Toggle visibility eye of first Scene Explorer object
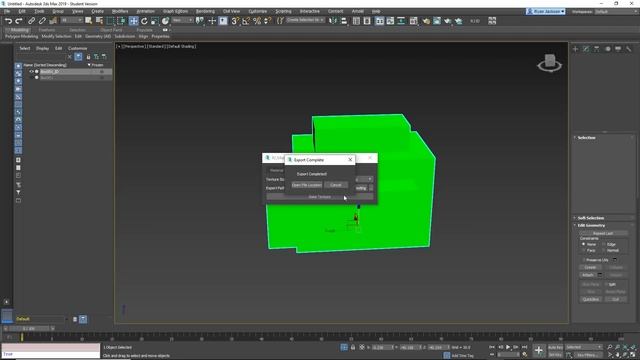This screenshot has width=640, height=360. coord(31,71)
